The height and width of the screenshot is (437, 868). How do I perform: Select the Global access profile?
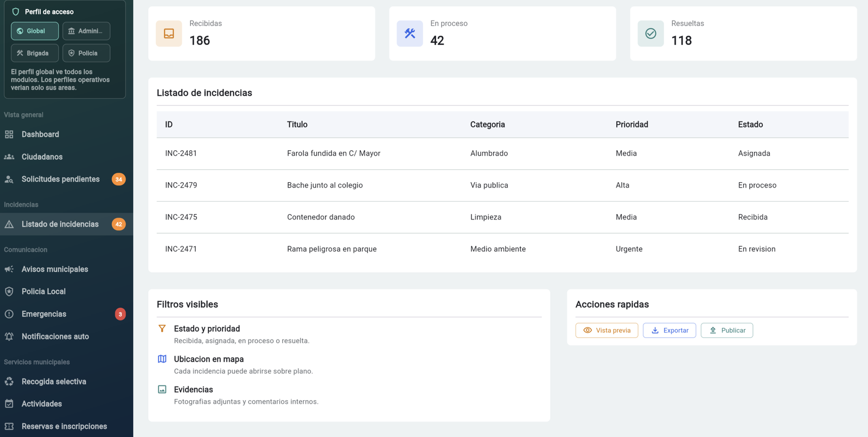[x=35, y=31]
